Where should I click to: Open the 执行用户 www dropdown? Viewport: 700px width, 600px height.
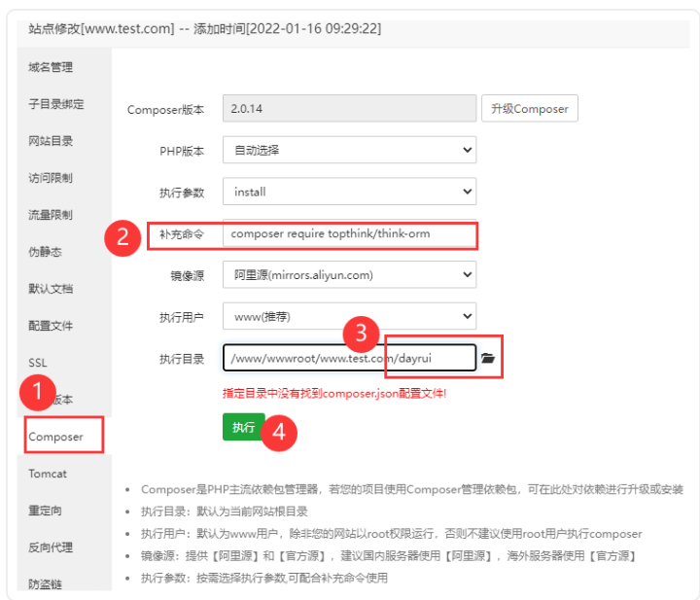point(350,316)
